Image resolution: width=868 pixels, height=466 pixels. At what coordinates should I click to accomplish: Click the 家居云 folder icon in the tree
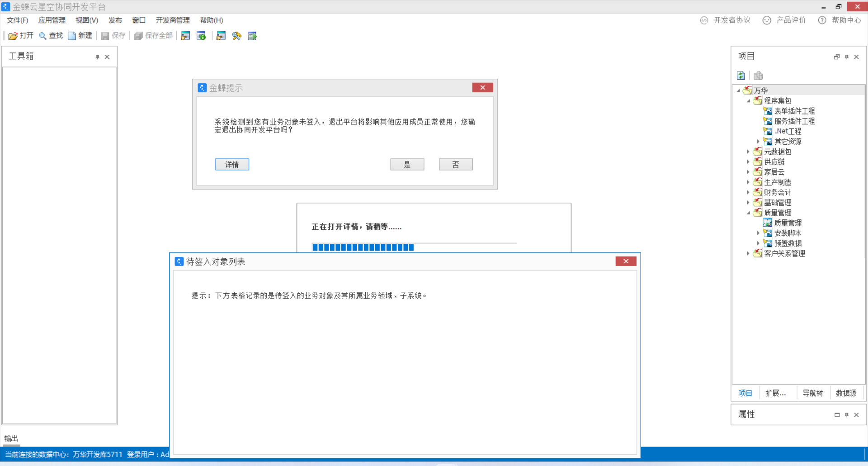[758, 172]
